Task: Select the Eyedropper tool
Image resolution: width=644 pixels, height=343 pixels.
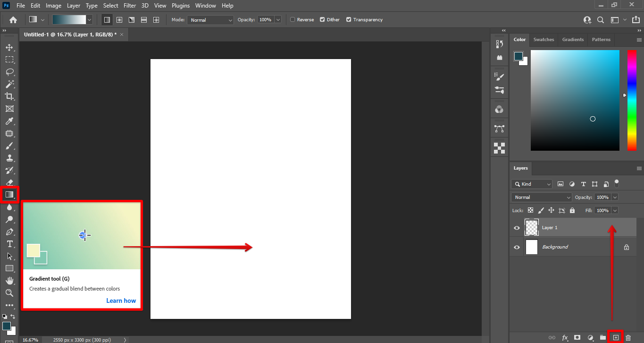Action: (x=9, y=121)
